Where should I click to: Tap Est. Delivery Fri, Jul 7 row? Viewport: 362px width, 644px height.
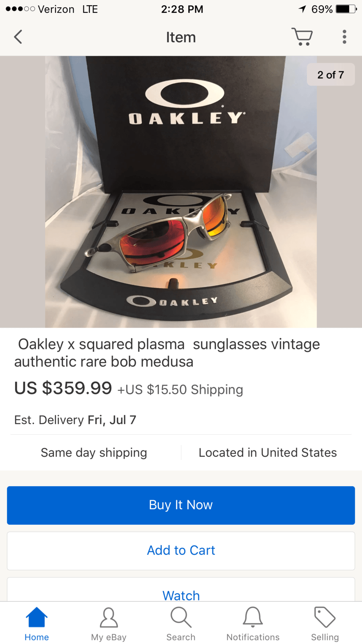pyautogui.click(x=75, y=420)
